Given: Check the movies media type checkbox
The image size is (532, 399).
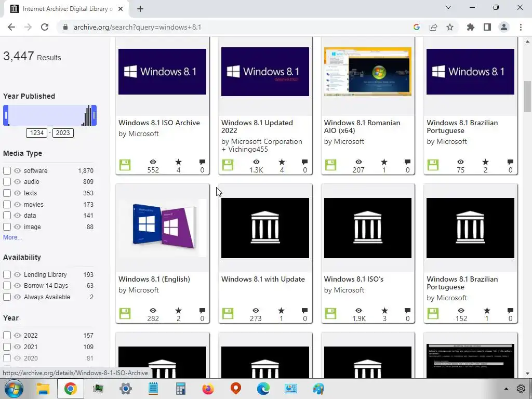Looking at the screenshot, I should tap(7, 205).
